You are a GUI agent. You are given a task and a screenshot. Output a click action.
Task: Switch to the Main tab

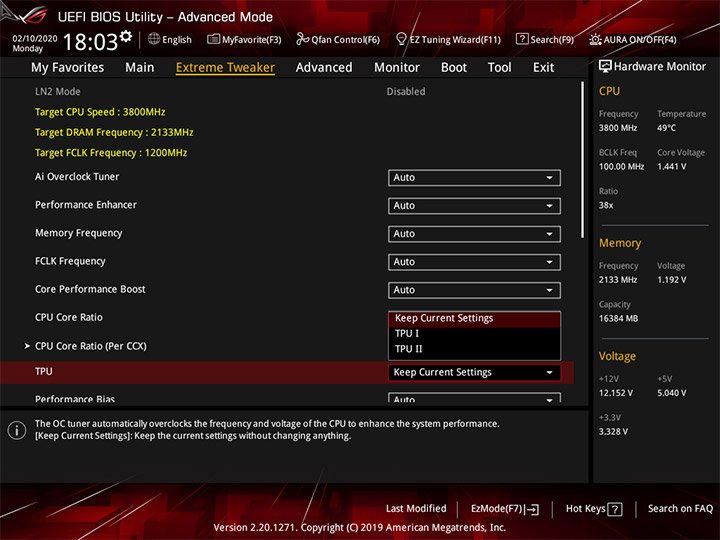(140, 68)
